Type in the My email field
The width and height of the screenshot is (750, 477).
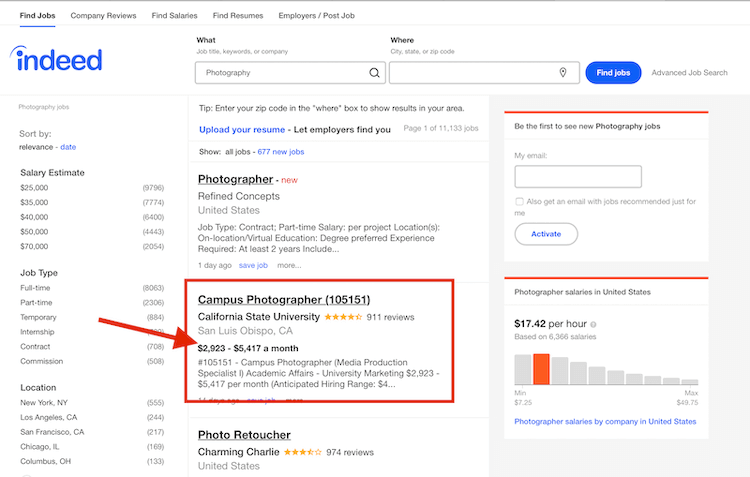tap(577, 177)
